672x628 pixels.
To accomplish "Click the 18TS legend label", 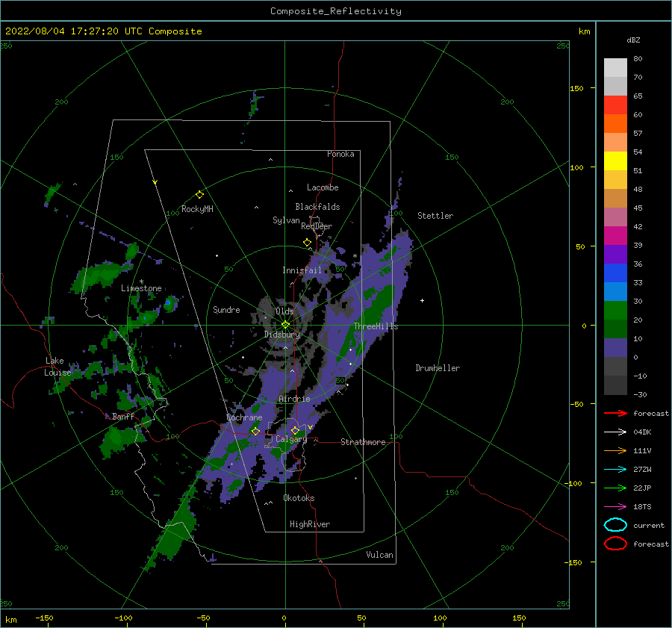I will [x=642, y=507].
